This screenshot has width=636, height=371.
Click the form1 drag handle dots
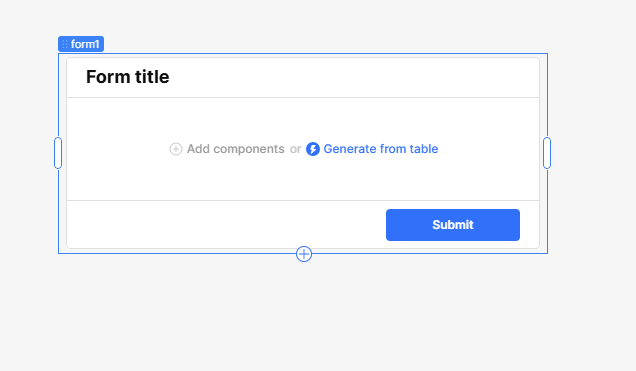point(65,44)
